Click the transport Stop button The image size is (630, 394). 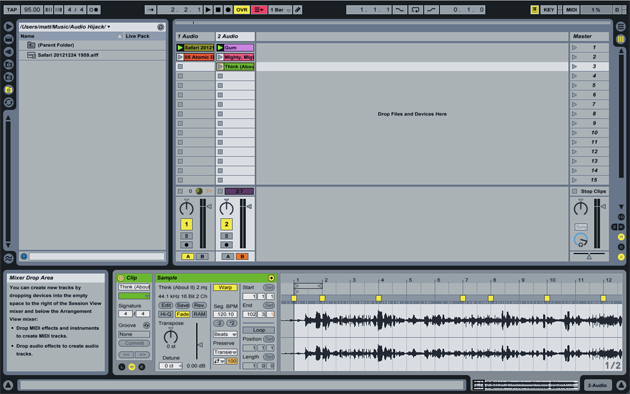[218, 10]
